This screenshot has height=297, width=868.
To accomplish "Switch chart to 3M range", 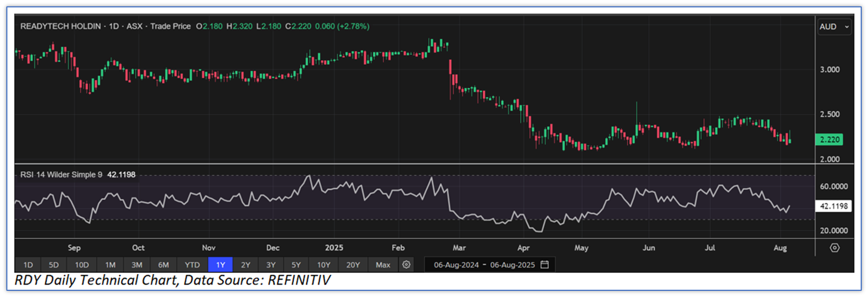I will pos(137,264).
